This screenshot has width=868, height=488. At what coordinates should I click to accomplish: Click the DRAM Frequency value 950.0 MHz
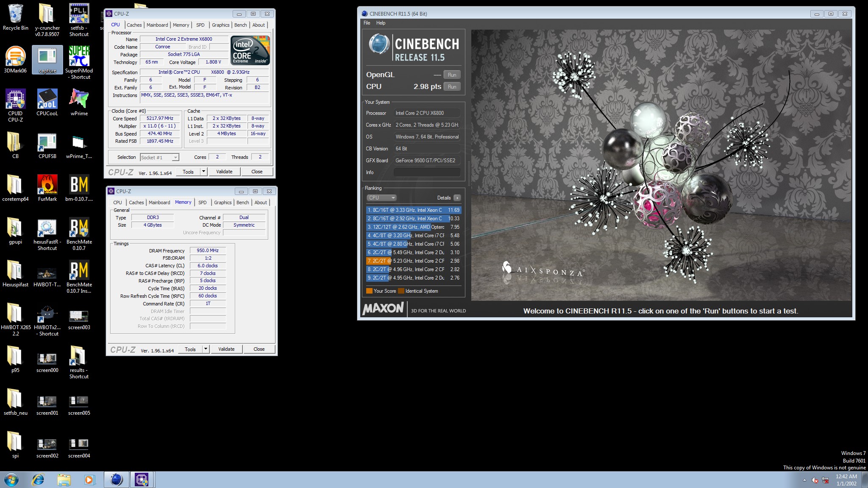[x=208, y=250]
